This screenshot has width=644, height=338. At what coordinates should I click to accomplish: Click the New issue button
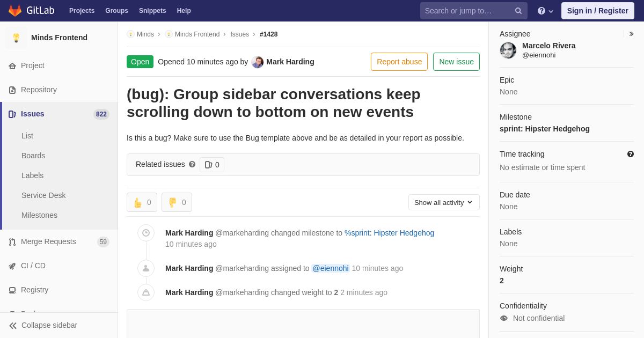pos(456,62)
